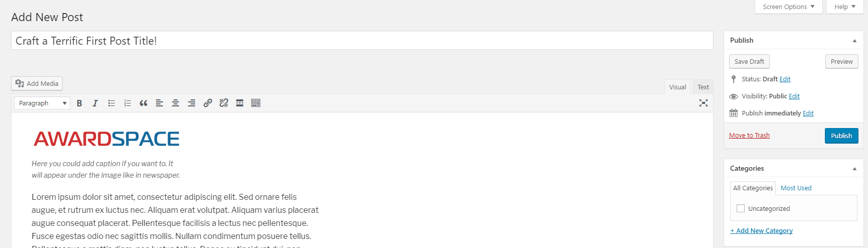Open the Paragraph format dropdown
868x248 pixels.
[42, 103]
